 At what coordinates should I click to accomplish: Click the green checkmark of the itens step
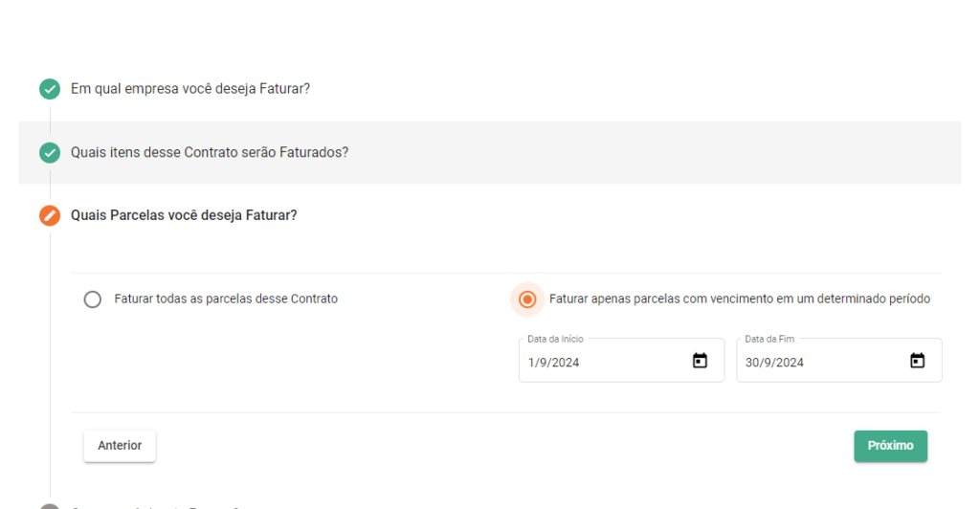tap(50, 153)
